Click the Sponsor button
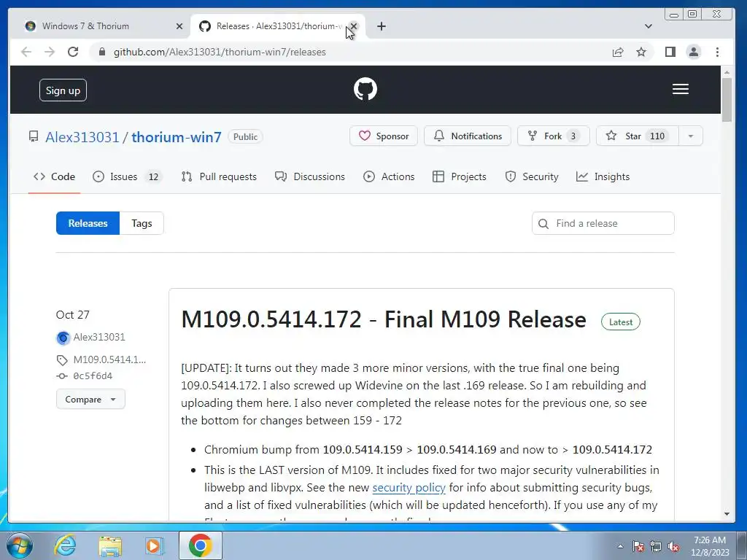Viewport: 747px width, 560px height. click(384, 136)
